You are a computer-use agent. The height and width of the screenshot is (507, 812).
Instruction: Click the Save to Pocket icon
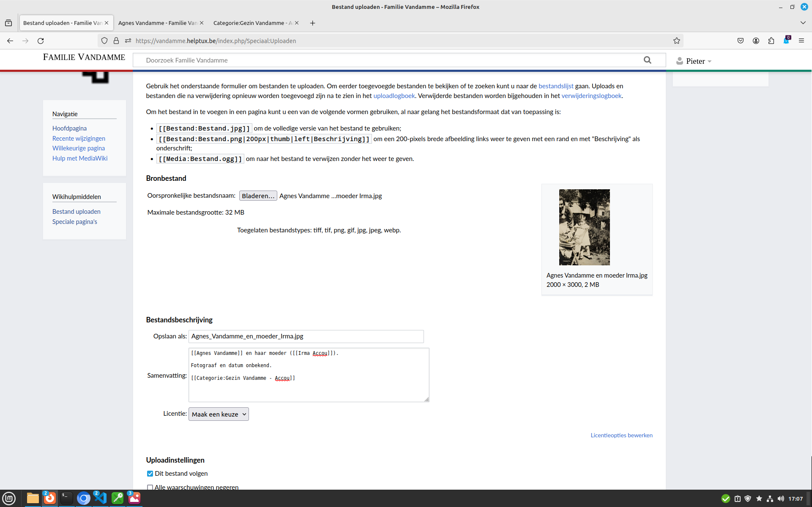tap(741, 41)
